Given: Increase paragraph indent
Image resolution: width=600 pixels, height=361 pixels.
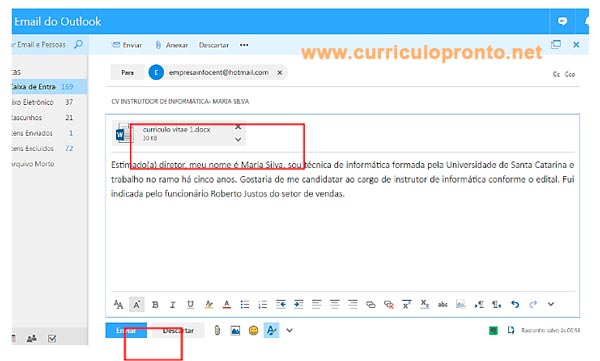Looking at the screenshot, I should click(x=298, y=304).
